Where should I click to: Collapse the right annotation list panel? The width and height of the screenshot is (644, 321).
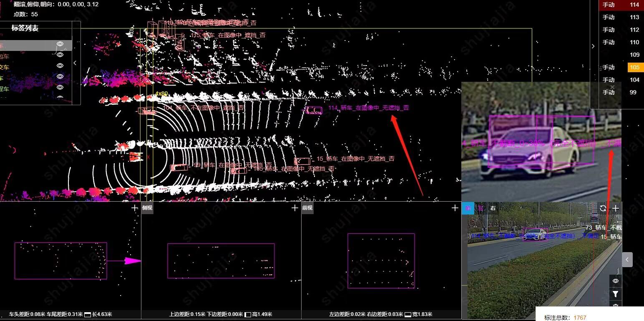pos(593,46)
